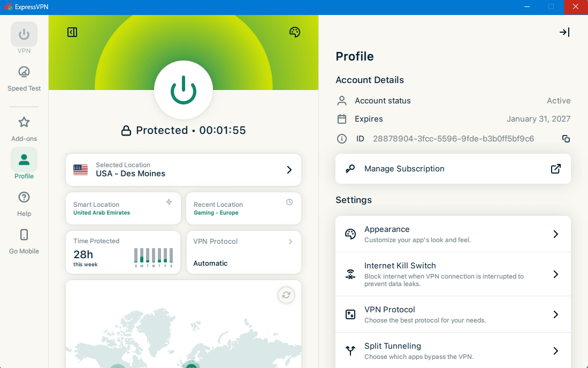Click the VPN Protocol settings icon
This screenshot has height=368, width=588.
[x=350, y=314]
